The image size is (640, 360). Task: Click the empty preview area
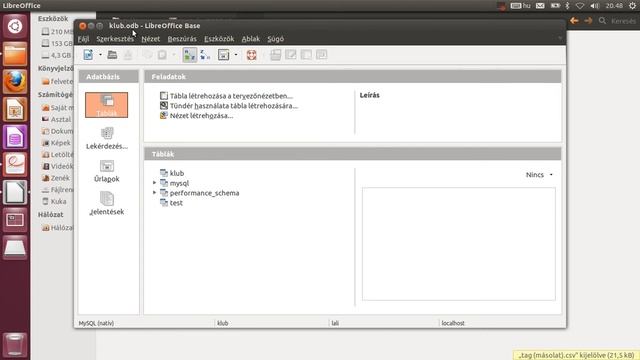click(459, 244)
